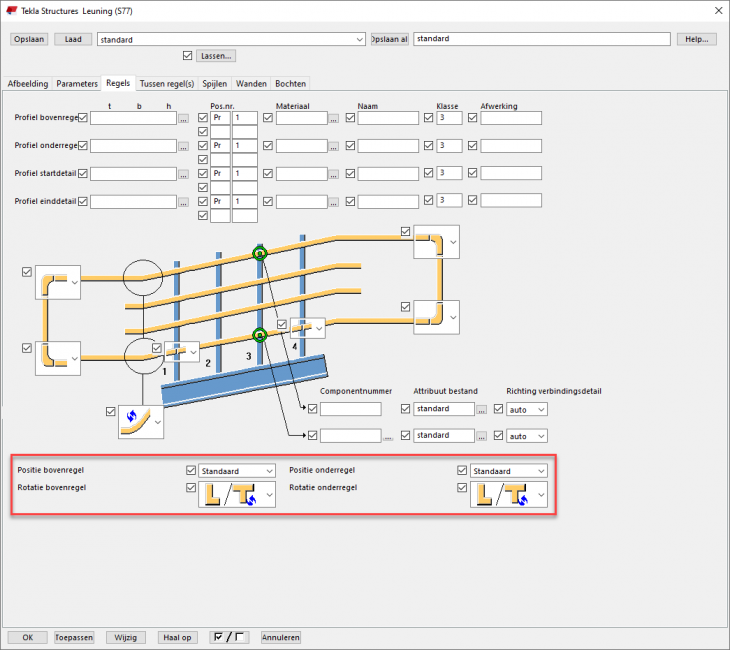This screenshot has width=730, height=650.
Task: Click the Annuleren button
Action: click(280, 637)
